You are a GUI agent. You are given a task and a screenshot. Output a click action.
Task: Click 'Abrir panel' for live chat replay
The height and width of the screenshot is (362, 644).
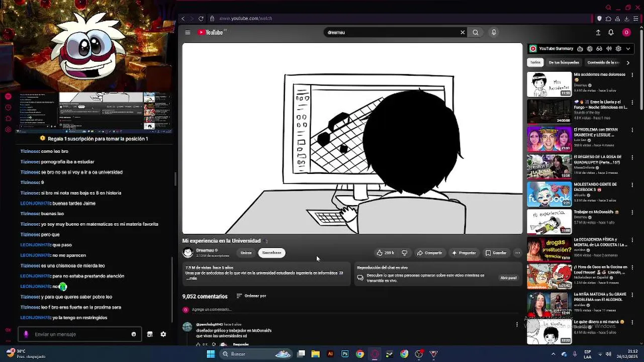[x=508, y=278]
